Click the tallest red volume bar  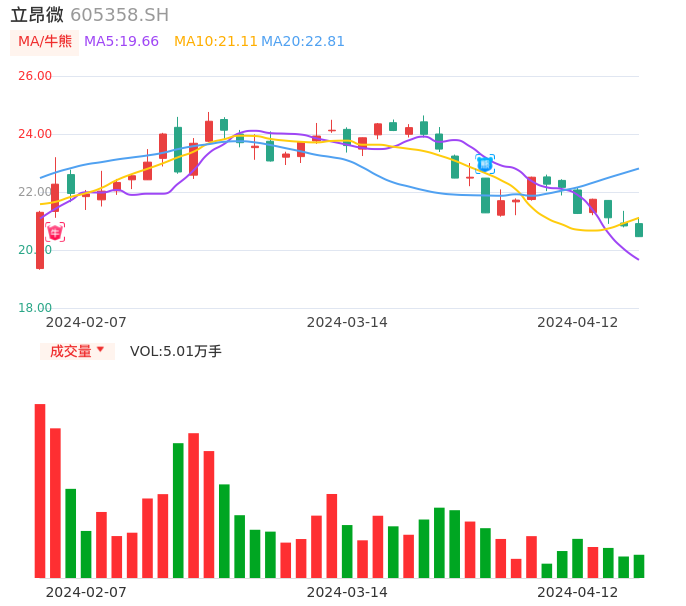[40, 490]
